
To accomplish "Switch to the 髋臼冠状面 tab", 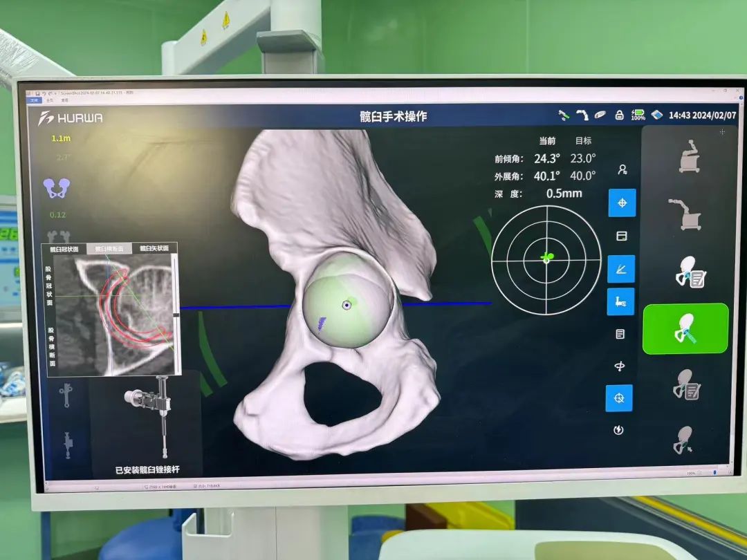I will point(64,249).
